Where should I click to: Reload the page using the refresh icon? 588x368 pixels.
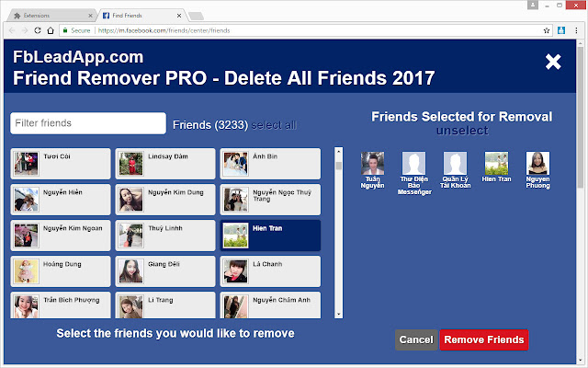38,30
